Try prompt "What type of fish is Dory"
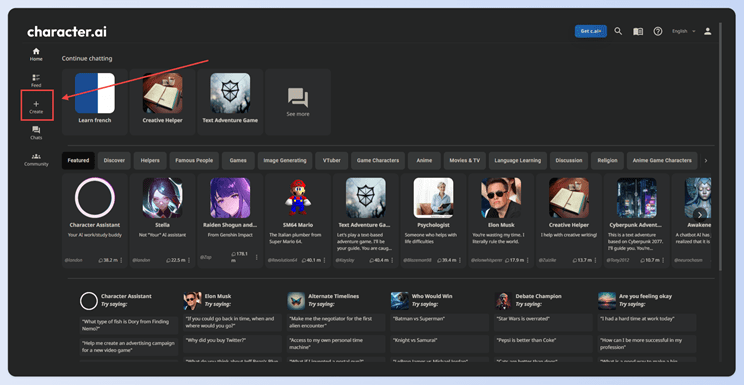The height and width of the screenshot is (385, 744). tap(129, 325)
